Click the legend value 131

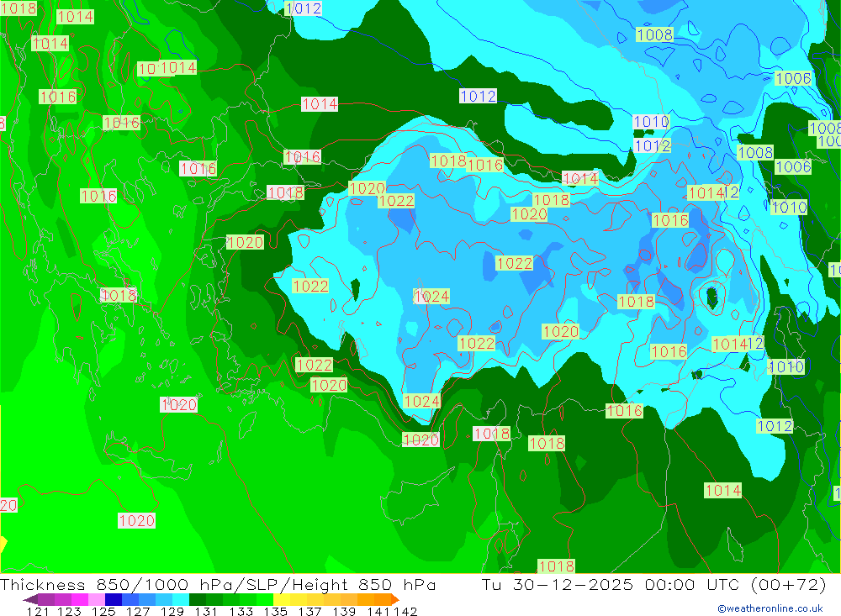tap(206, 611)
